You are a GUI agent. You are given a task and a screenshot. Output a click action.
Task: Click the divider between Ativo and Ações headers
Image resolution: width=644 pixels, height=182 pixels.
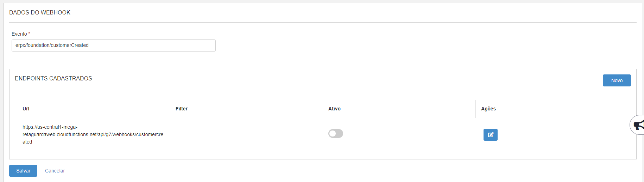point(476,109)
